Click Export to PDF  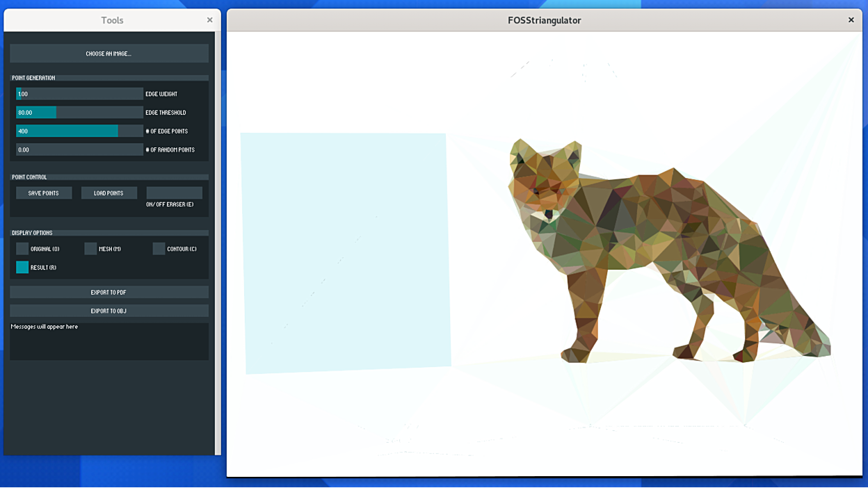(108, 293)
